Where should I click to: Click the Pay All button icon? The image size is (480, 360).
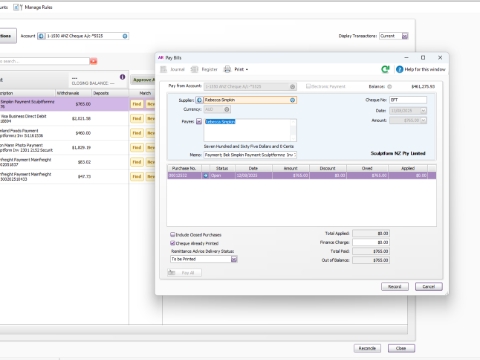point(172,272)
